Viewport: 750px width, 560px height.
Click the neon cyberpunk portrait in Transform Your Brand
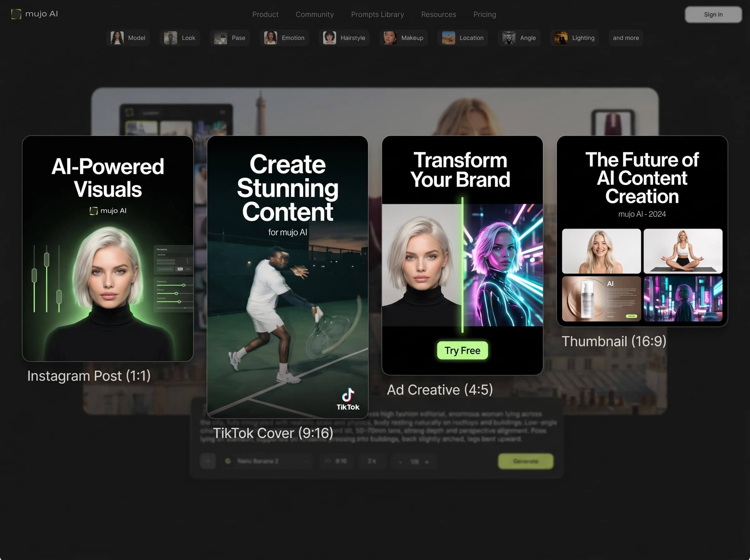tap(503, 265)
